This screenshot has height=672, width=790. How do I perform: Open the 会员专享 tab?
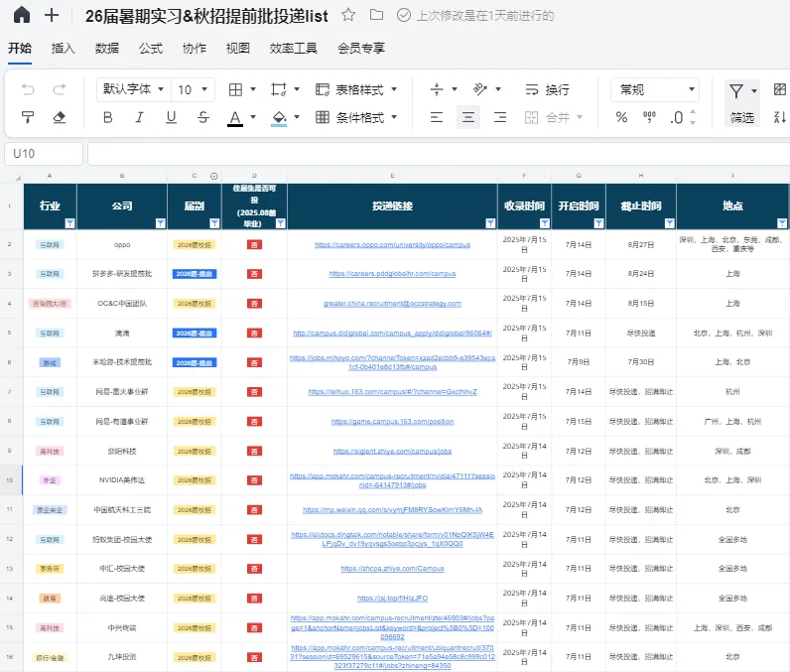pos(361,49)
